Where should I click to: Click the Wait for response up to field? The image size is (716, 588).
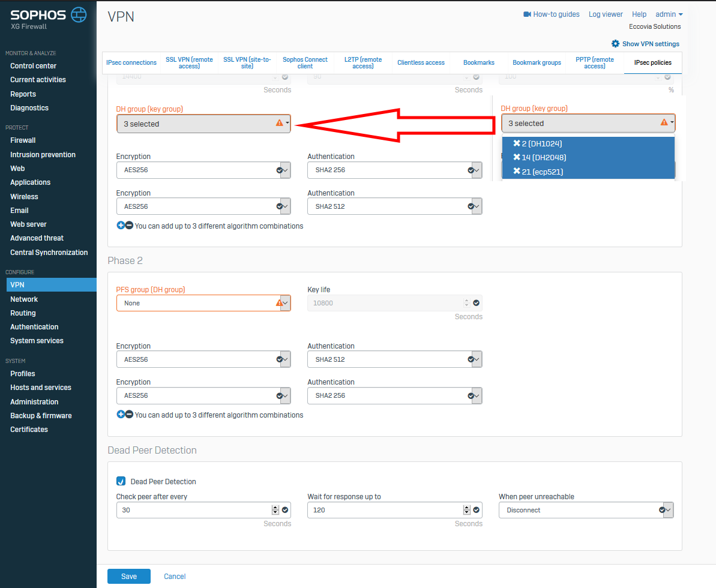pyautogui.click(x=384, y=510)
